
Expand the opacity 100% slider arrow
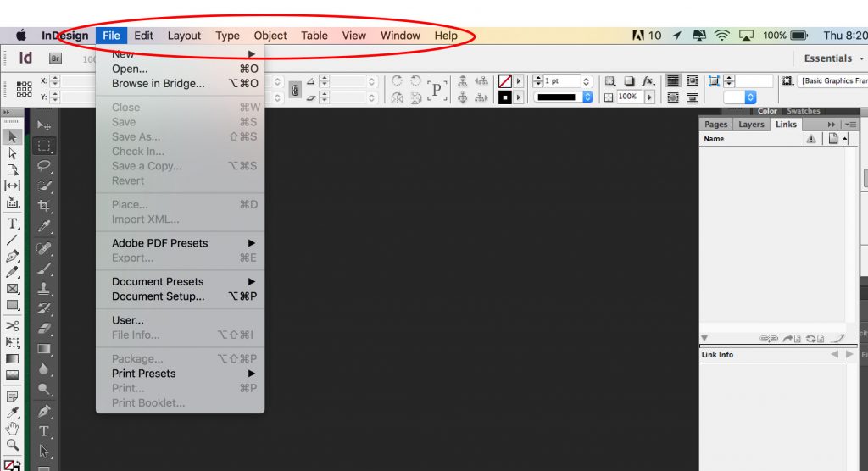tap(650, 97)
